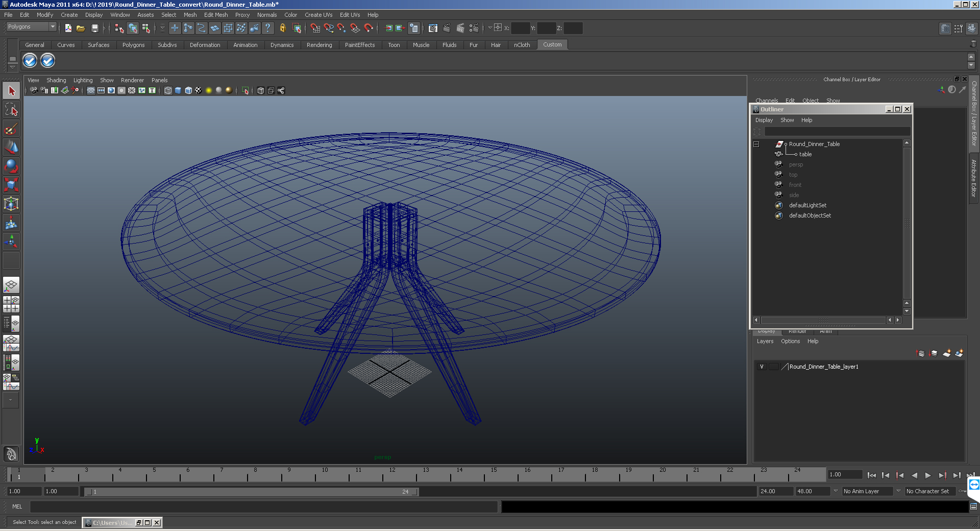Screen dimensions: 980x531
Task: Move selected layer down icon
Action: tap(934, 353)
